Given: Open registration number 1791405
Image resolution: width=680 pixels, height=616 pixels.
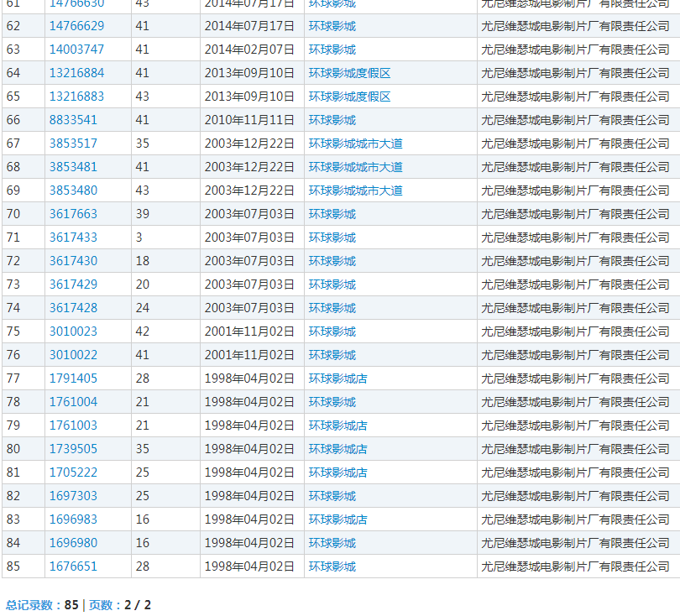Looking at the screenshot, I should [73, 378].
